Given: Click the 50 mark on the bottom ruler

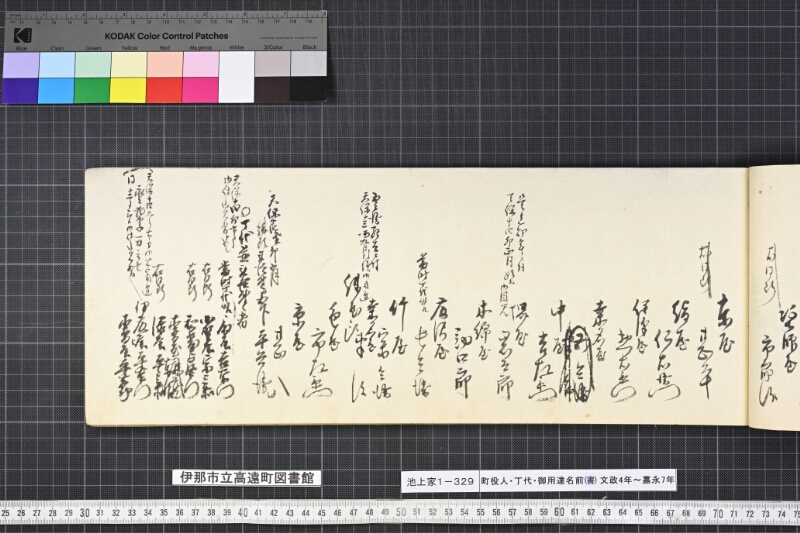Looking at the screenshot, I should (401, 512).
